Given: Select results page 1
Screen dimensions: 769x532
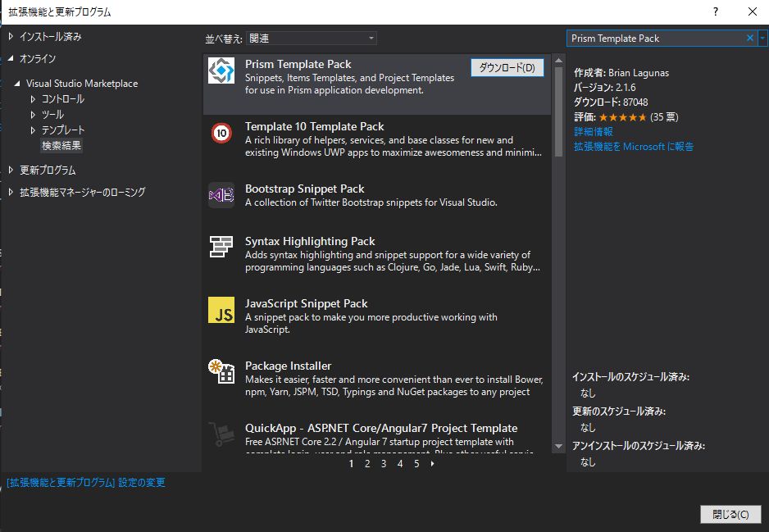Looking at the screenshot, I should (351, 463).
